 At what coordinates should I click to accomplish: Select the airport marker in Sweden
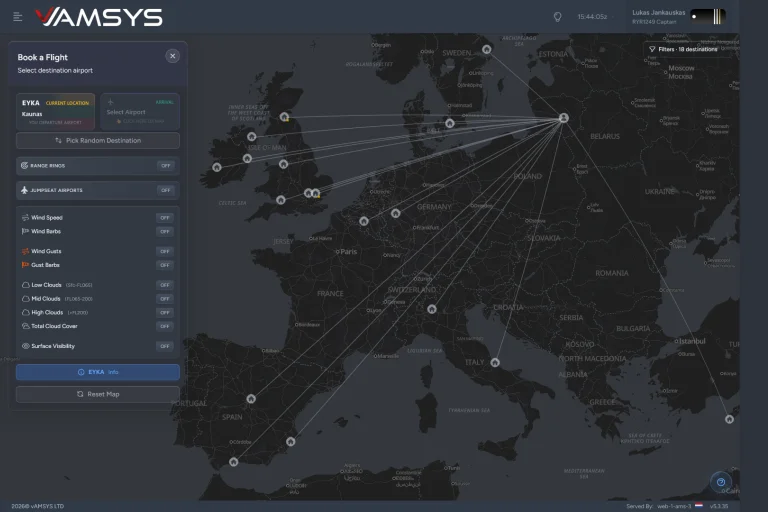(x=486, y=49)
